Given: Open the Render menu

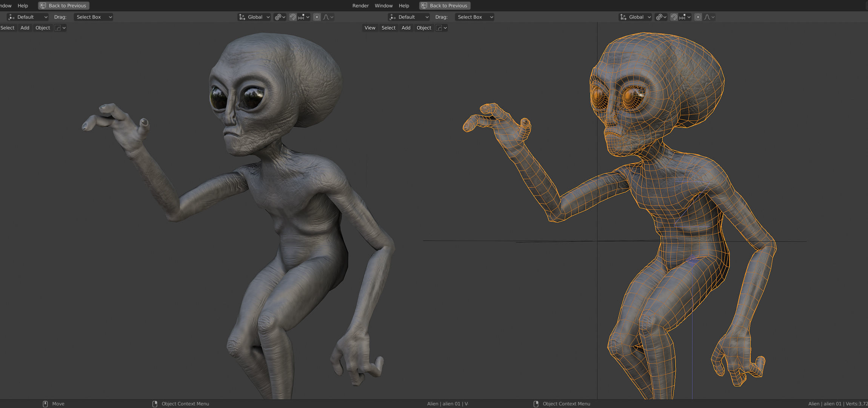Looking at the screenshot, I should (360, 6).
